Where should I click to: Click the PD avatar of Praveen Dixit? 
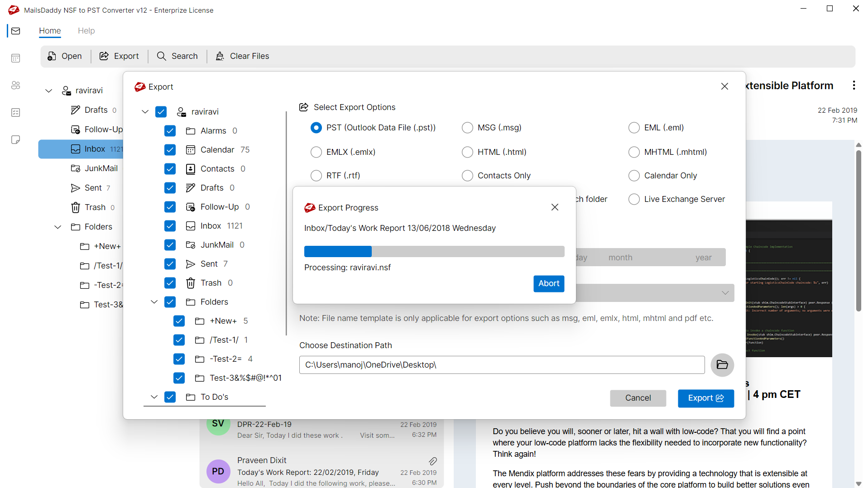tap(218, 471)
